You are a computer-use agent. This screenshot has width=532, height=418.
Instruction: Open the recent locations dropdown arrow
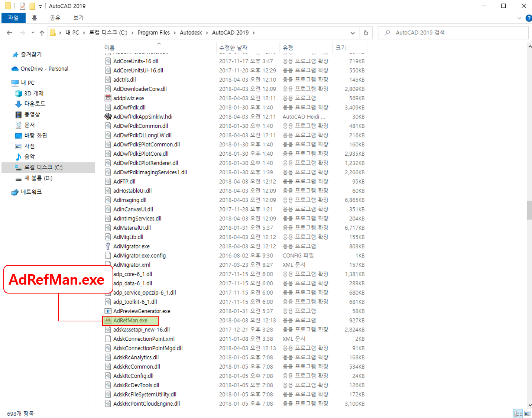[x=33, y=33]
